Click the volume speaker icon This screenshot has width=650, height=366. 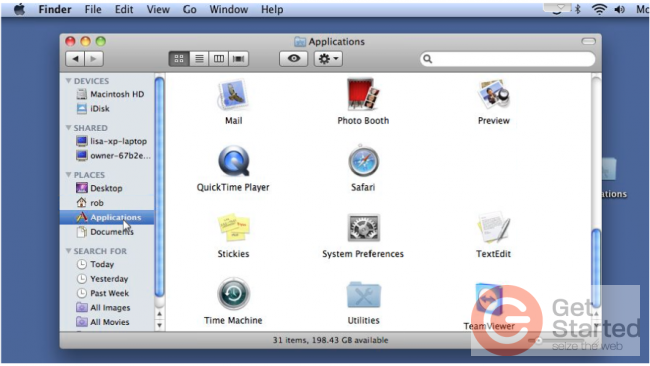coord(620,9)
